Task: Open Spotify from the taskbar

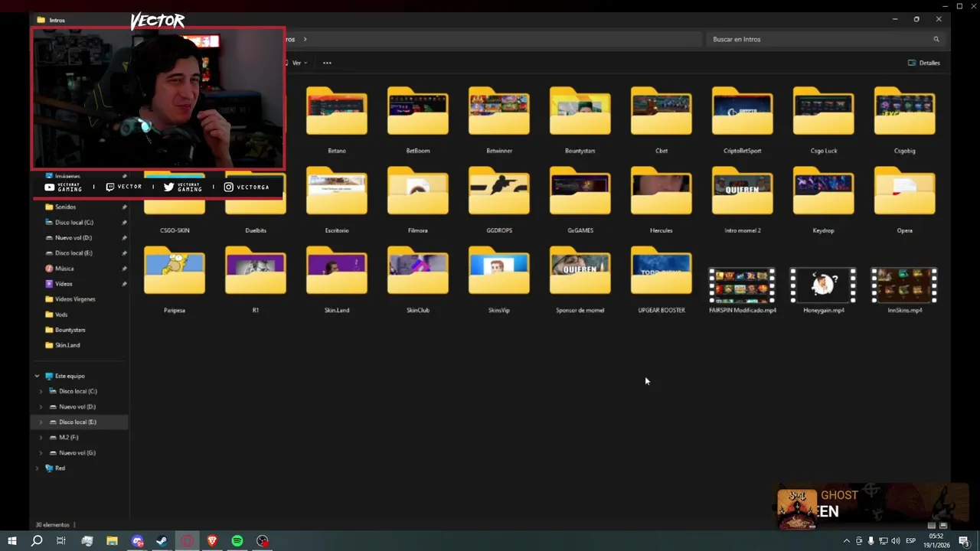Action: pos(237,541)
